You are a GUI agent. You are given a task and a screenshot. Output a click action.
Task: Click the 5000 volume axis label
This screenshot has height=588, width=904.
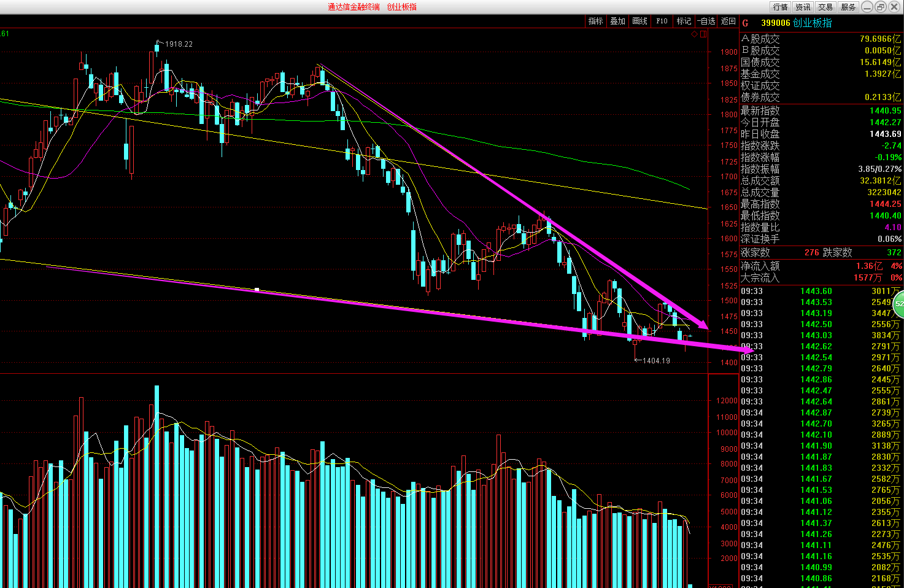[730, 512]
